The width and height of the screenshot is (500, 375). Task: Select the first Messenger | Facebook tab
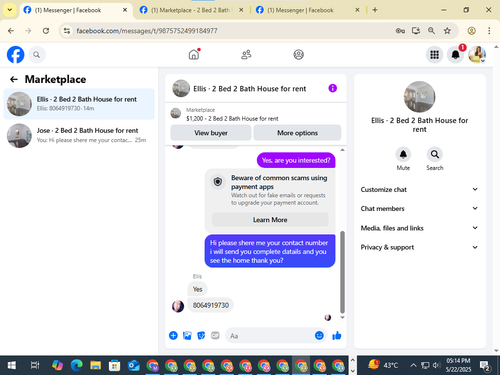point(75,10)
